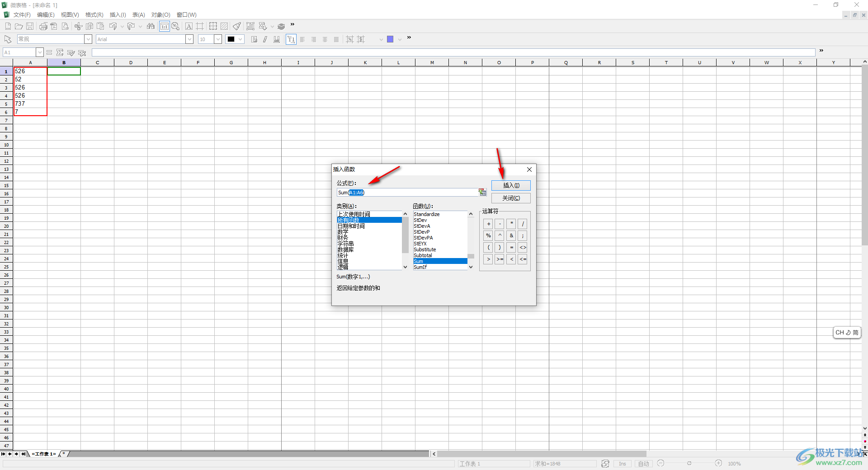Select 'SumIf' in the function list
This screenshot has height=470, width=868.
coord(440,267)
